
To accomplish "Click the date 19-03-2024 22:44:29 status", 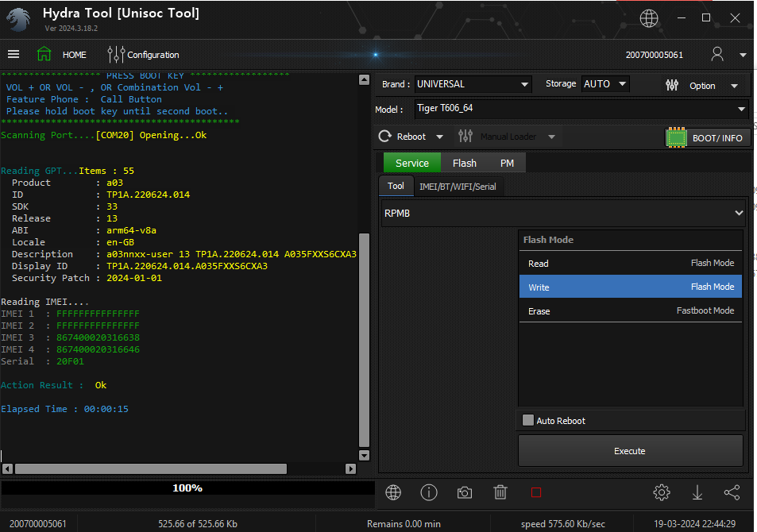I will click(695, 524).
